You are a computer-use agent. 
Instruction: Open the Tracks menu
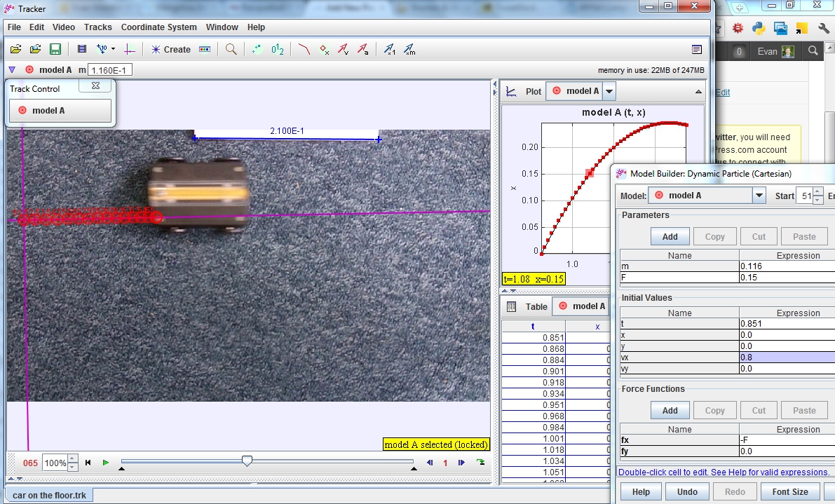pos(97,27)
